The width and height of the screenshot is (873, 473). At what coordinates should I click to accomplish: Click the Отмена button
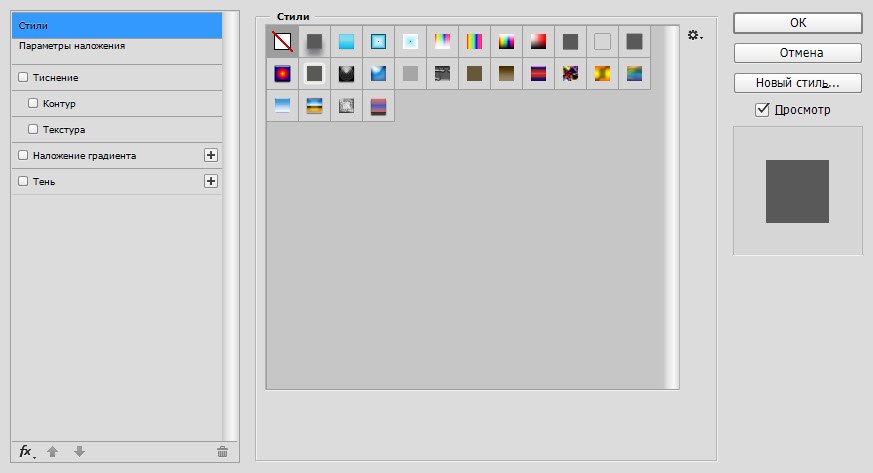(797, 53)
